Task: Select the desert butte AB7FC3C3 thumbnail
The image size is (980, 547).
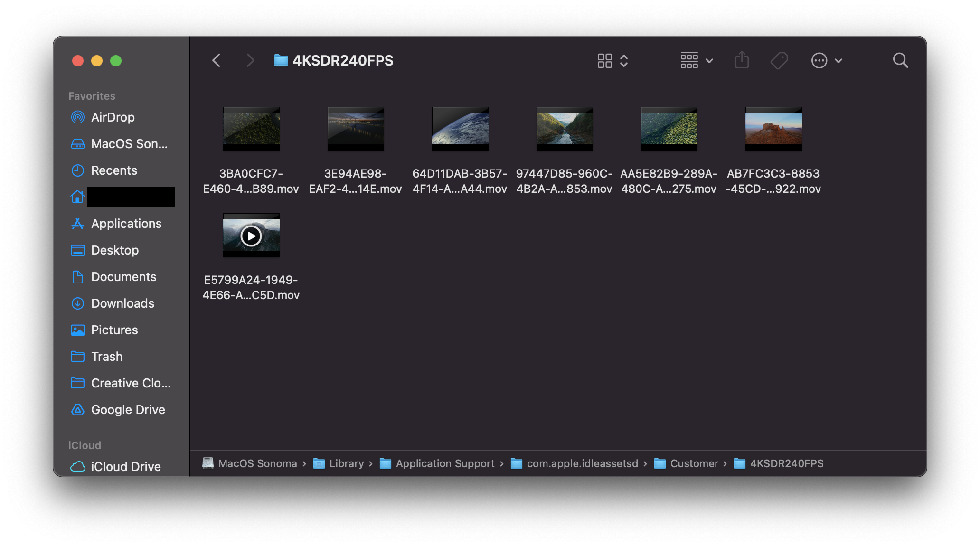Action: coord(773,129)
